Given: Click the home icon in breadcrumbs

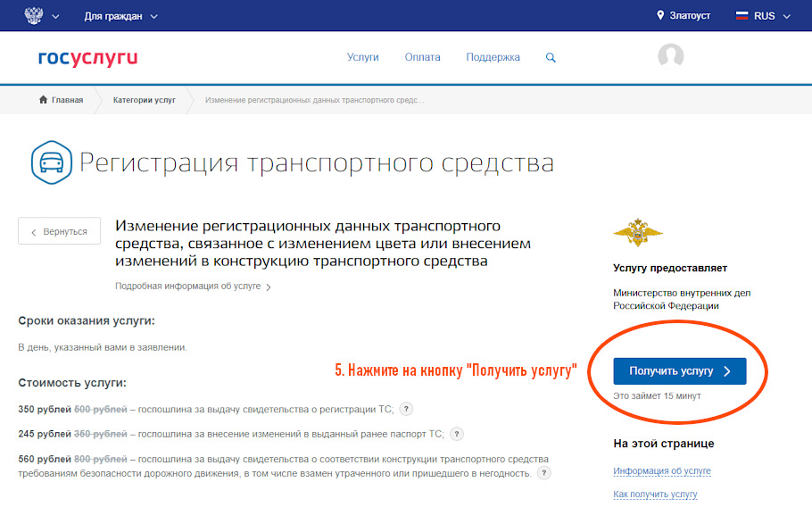Looking at the screenshot, I should pyautogui.click(x=43, y=99).
